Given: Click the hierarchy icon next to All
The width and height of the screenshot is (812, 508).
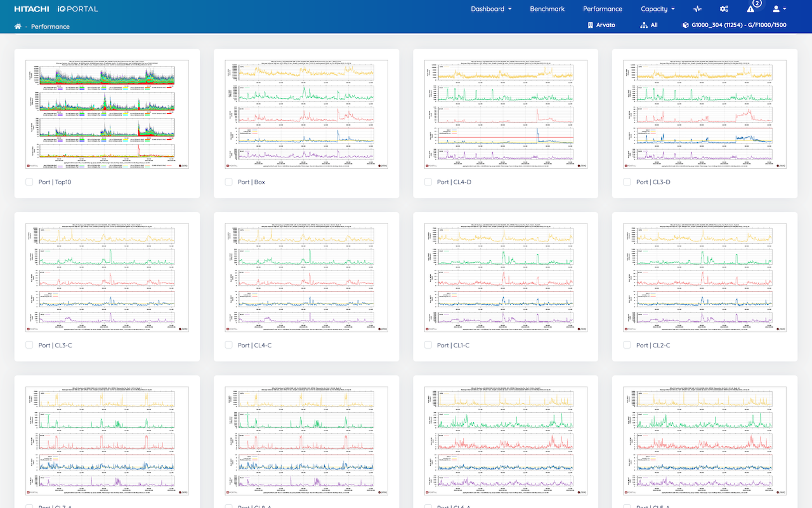Looking at the screenshot, I should click(642, 25).
